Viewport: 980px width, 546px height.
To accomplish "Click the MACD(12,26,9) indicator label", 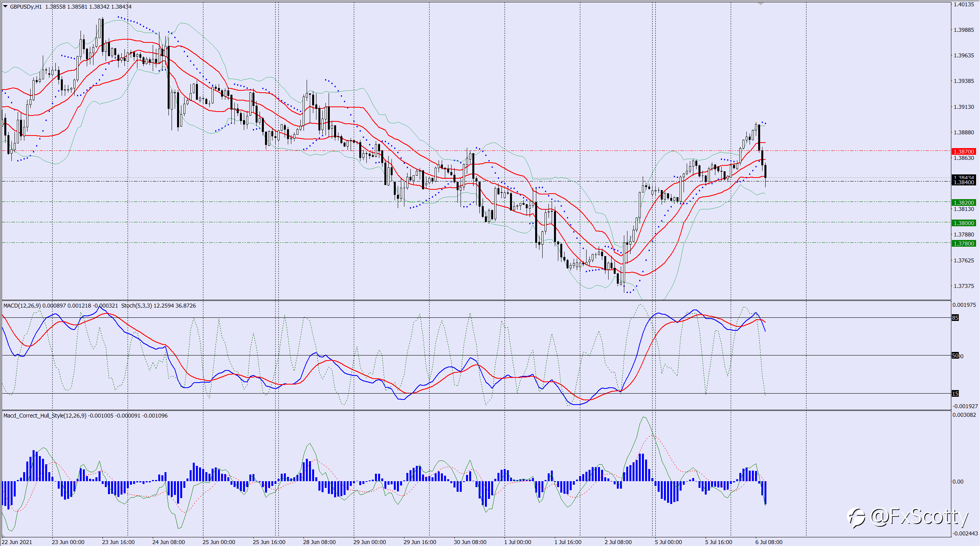I will click(x=22, y=306).
